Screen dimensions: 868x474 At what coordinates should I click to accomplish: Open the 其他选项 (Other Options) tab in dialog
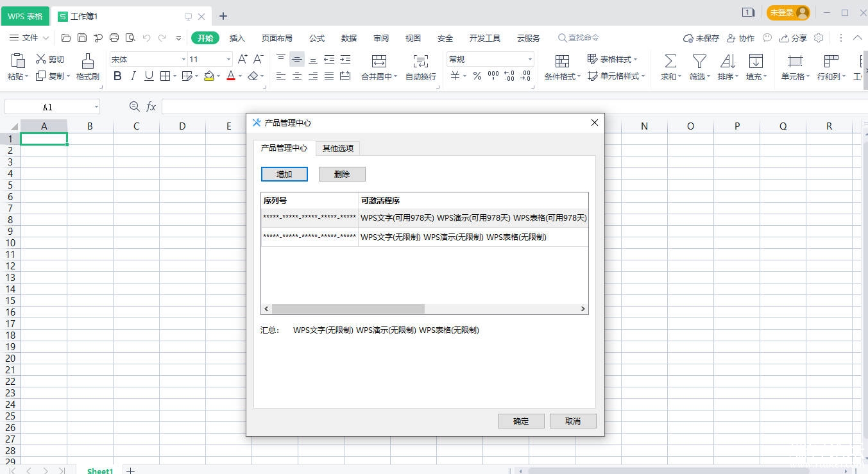[x=338, y=148]
